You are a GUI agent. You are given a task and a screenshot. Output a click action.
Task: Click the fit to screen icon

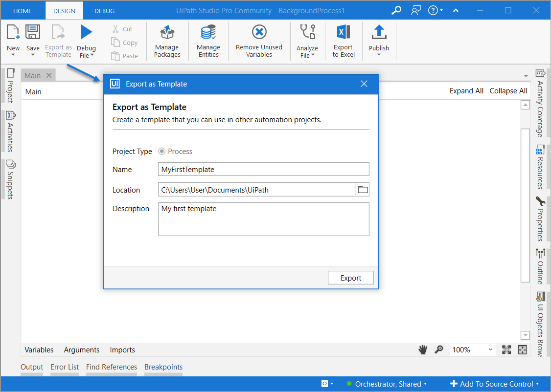(x=506, y=349)
